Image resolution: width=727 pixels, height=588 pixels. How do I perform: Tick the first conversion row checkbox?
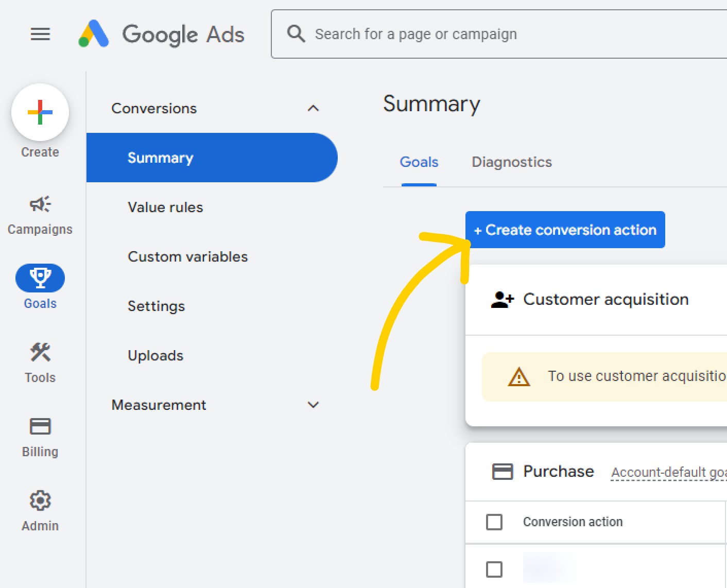tap(494, 569)
